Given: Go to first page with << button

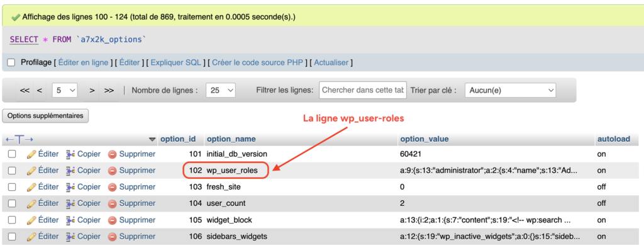Looking at the screenshot, I should [25, 91].
